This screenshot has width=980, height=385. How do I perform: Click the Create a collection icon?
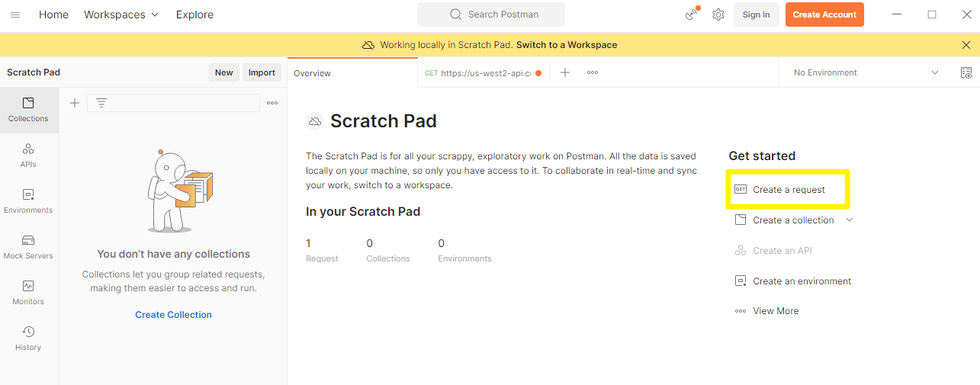(741, 220)
